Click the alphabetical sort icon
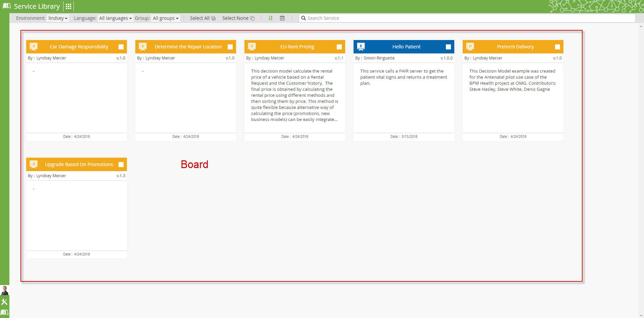Screen dimensions: 644x318 pyautogui.click(x=271, y=18)
